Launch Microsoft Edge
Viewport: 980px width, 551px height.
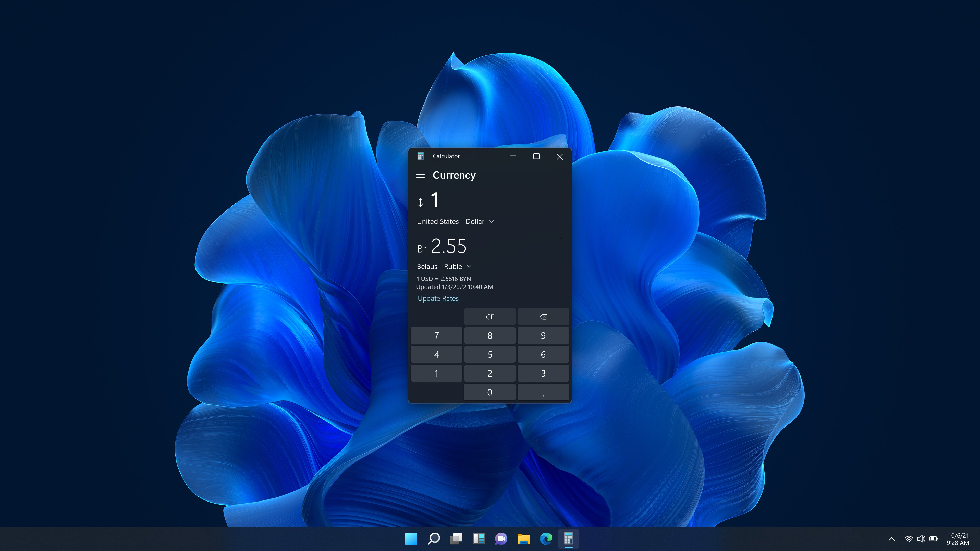[x=546, y=539]
